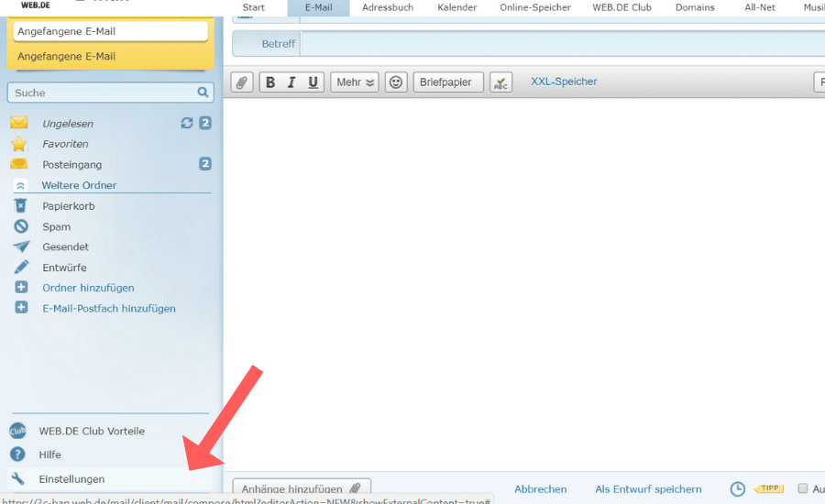
Task: Open the Kalender tab
Action: tap(456, 7)
